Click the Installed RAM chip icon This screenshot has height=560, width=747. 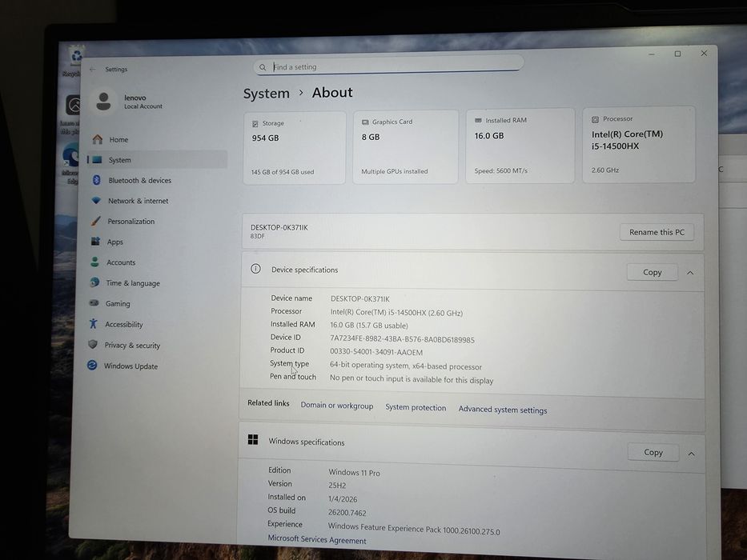(478, 121)
